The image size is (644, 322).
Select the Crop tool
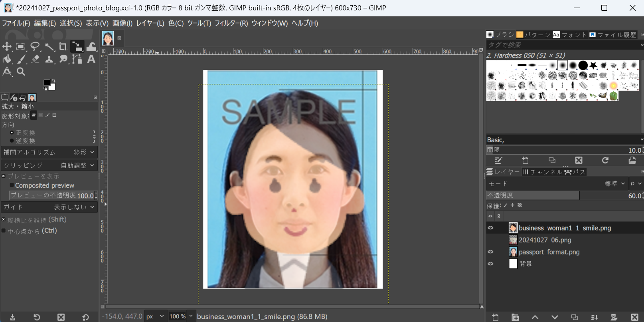point(63,47)
